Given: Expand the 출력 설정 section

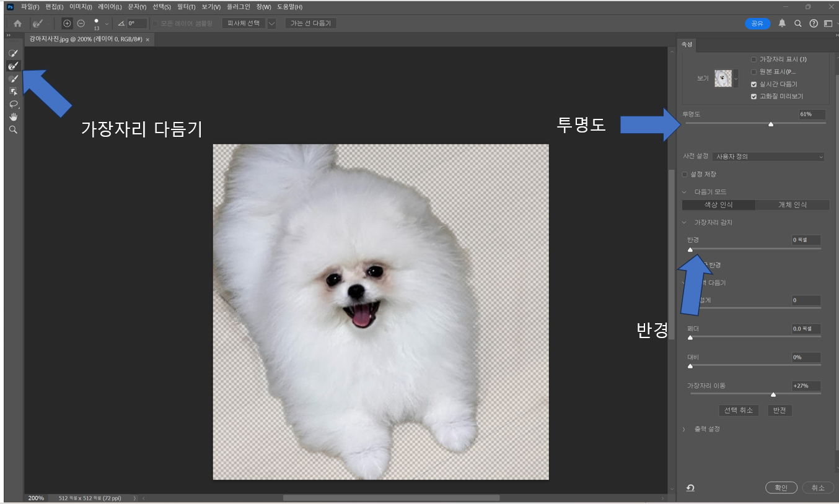Looking at the screenshot, I should coord(685,429).
